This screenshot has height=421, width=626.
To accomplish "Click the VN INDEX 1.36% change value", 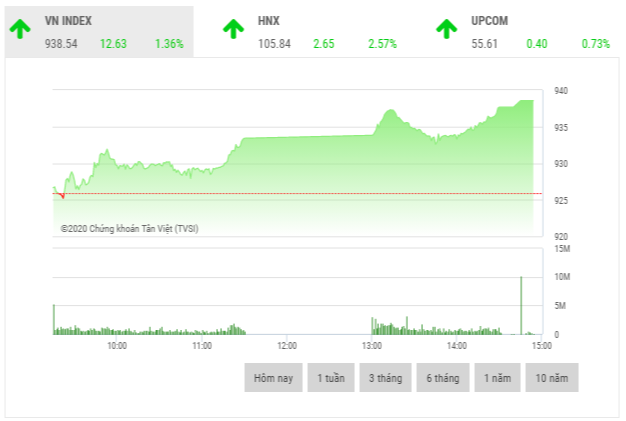I will tap(169, 44).
